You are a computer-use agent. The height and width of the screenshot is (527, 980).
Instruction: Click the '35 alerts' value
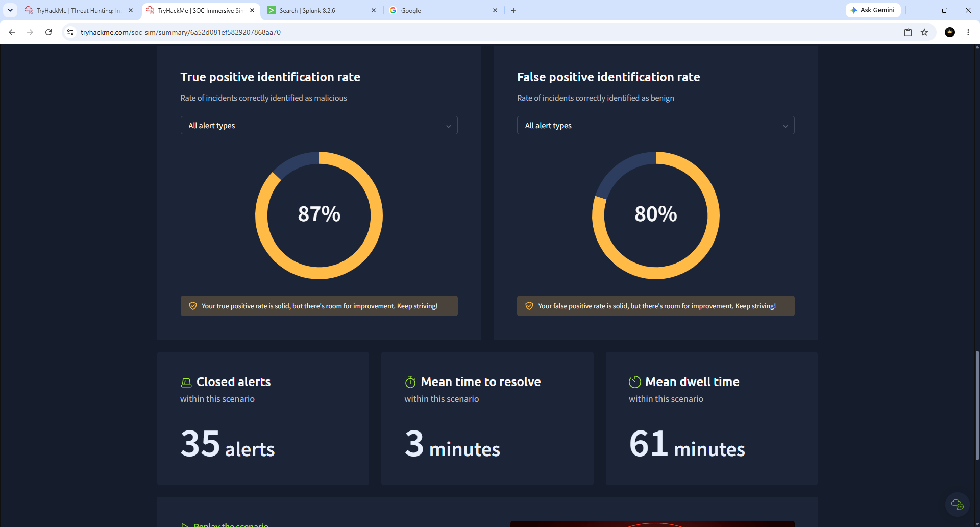point(228,444)
